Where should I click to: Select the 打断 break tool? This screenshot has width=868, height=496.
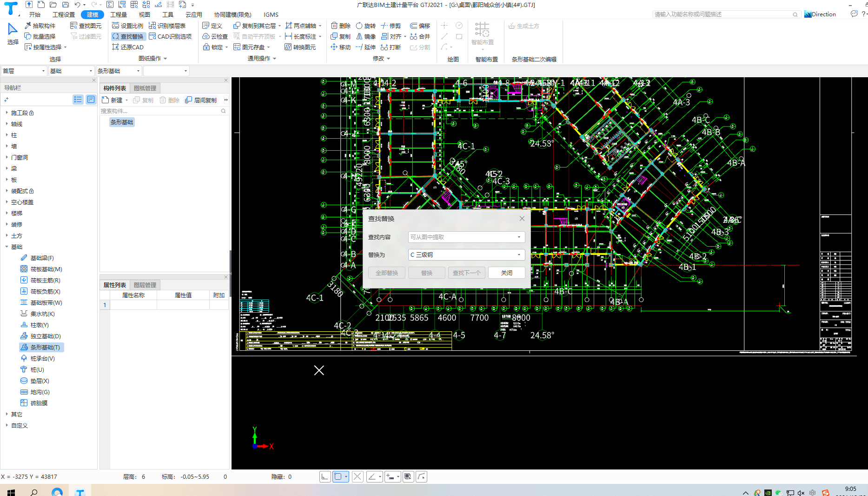pyautogui.click(x=391, y=47)
